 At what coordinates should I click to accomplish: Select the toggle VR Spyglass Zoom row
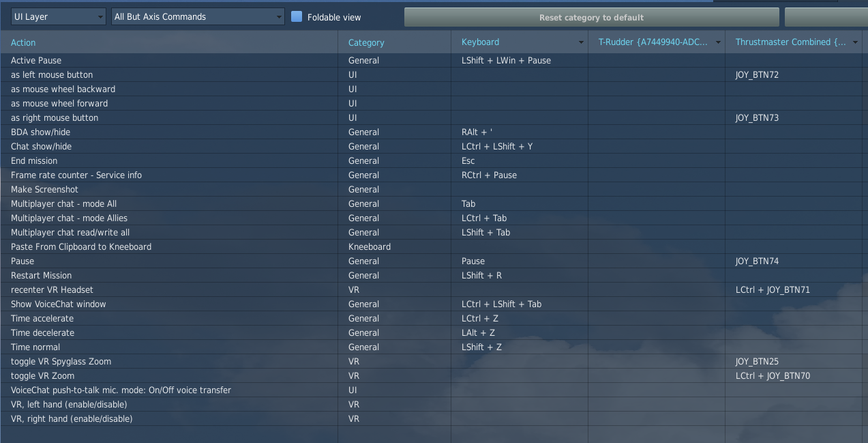tap(61, 362)
